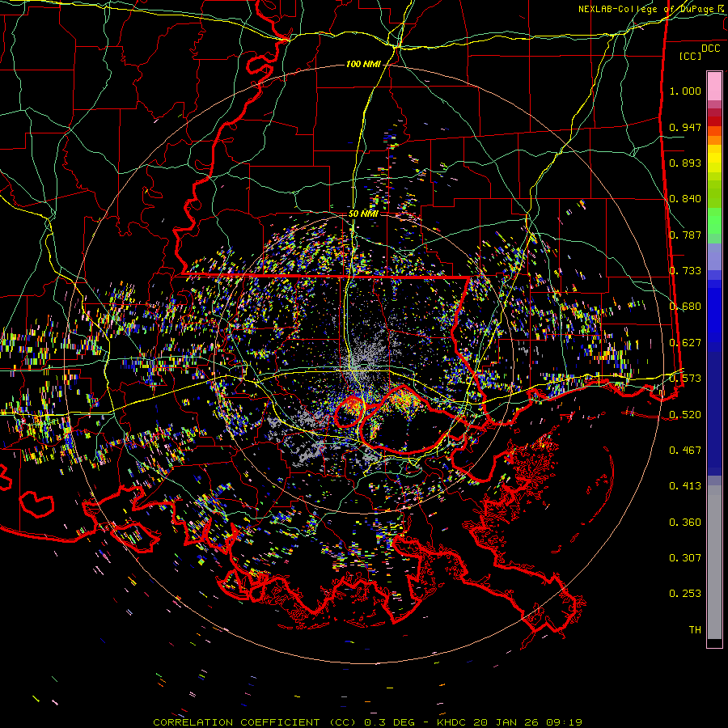Click the 0.467 legend value
Viewport: 728px width, 728px height.
(x=685, y=451)
